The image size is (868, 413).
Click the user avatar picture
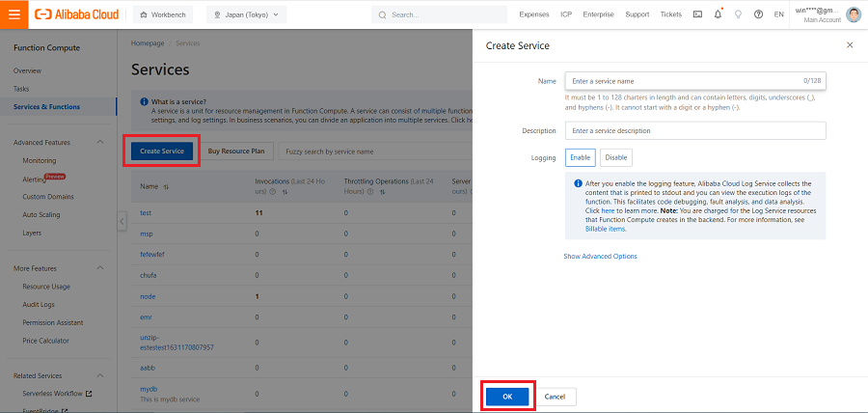[x=854, y=14]
